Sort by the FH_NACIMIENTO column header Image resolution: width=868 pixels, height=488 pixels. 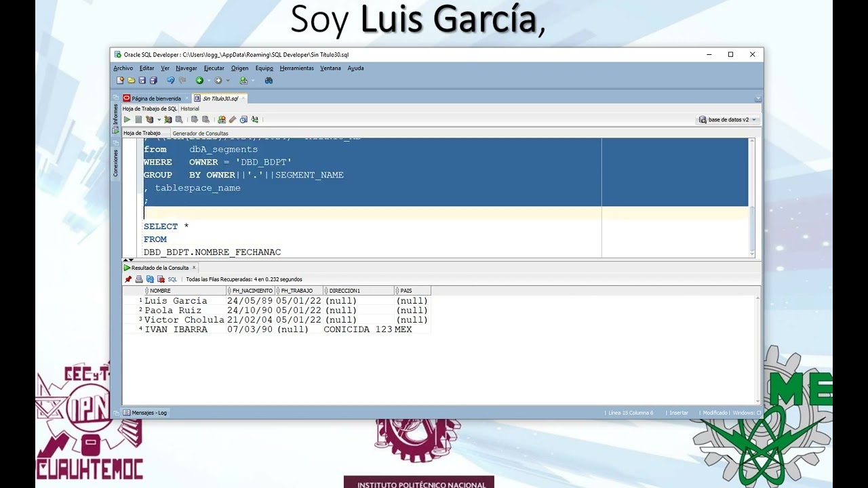(251, 291)
